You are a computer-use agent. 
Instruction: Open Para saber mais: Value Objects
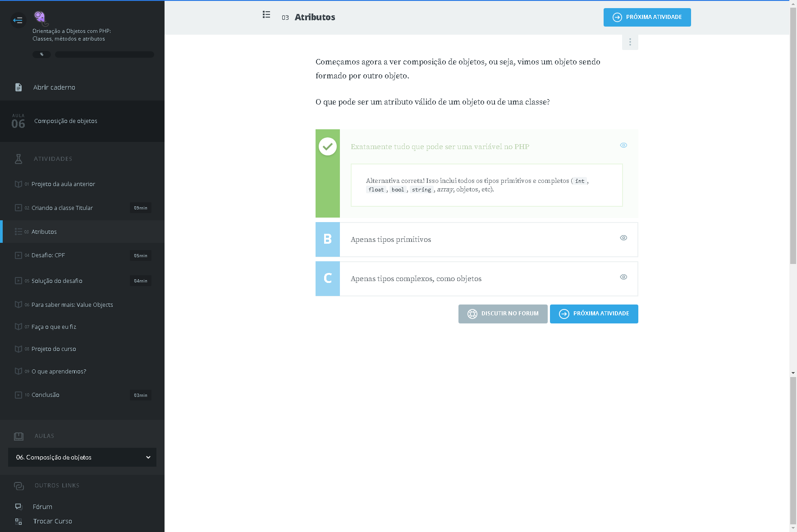click(x=72, y=305)
